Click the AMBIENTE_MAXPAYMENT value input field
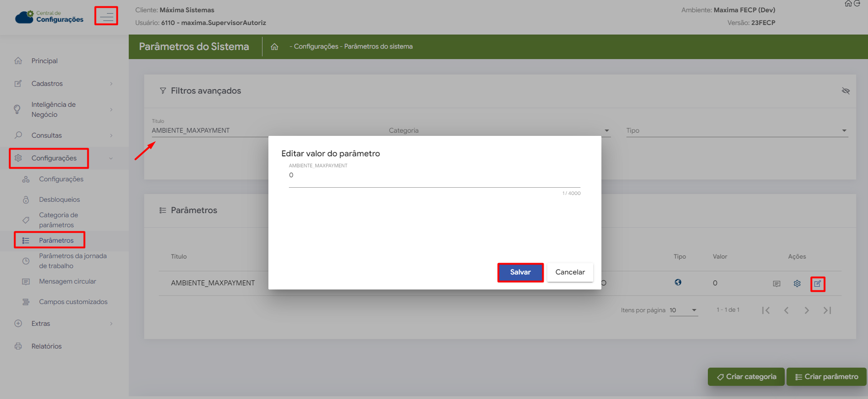This screenshot has width=868, height=399. [x=434, y=175]
